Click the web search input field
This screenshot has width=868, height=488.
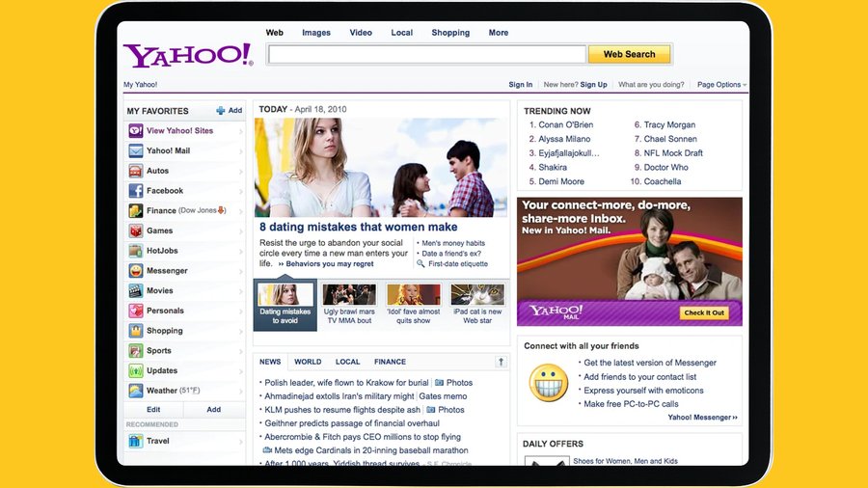pos(427,54)
